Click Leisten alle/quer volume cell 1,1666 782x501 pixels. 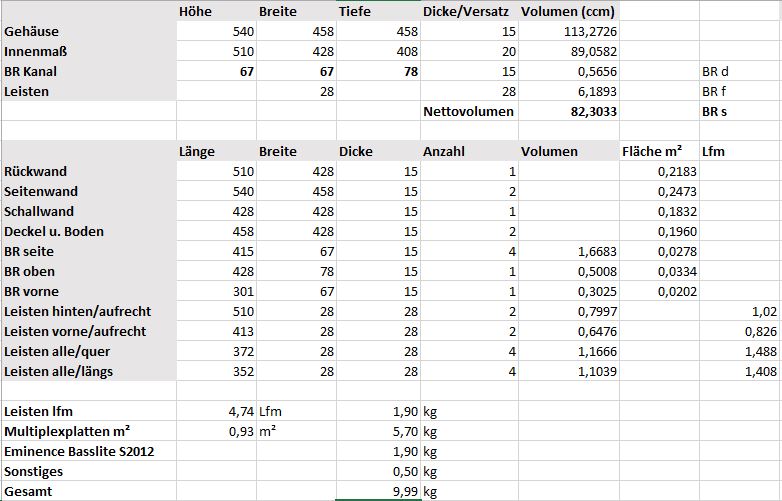pyautogui.click(x=569, y=351)
